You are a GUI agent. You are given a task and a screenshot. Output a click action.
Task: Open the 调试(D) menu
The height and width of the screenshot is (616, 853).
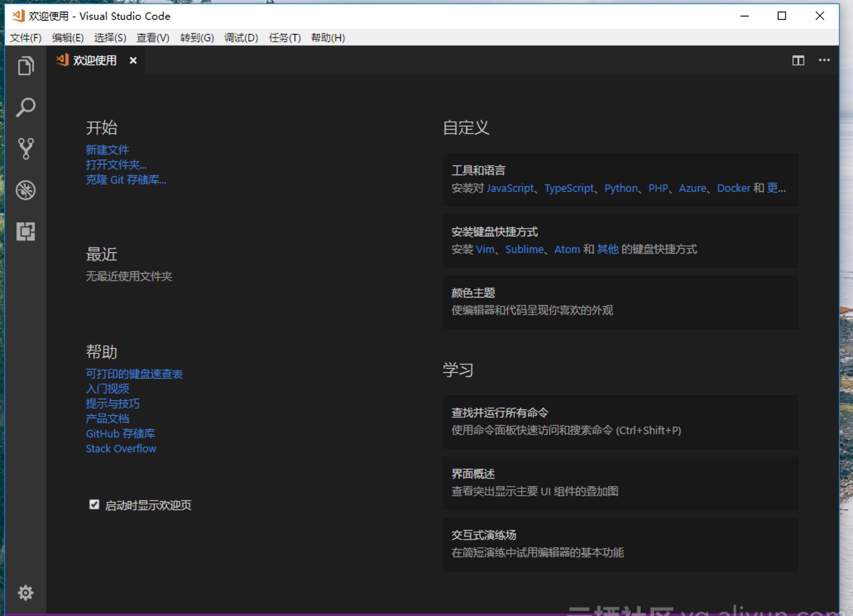point(241,38)
